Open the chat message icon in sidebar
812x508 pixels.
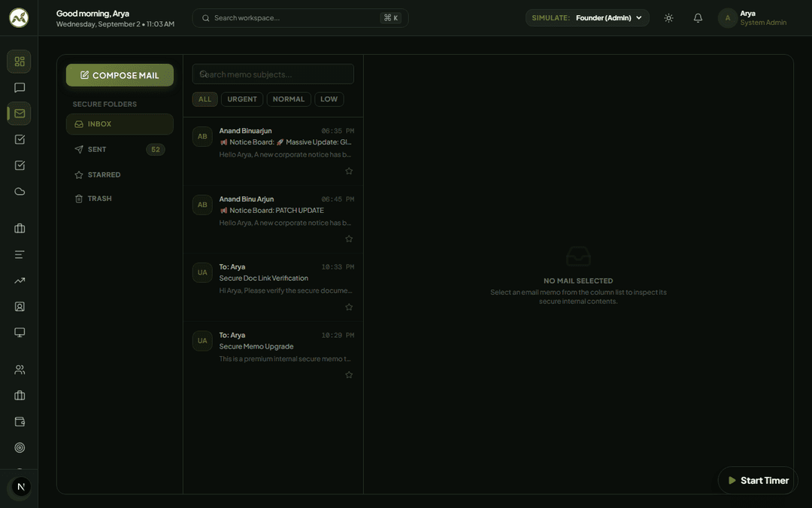19,87
